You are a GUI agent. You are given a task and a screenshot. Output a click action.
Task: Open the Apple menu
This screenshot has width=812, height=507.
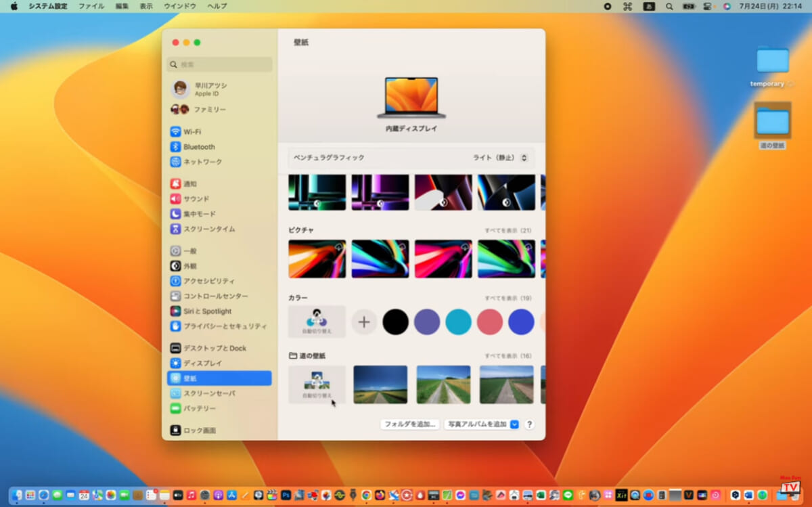[x=14, y=6]
